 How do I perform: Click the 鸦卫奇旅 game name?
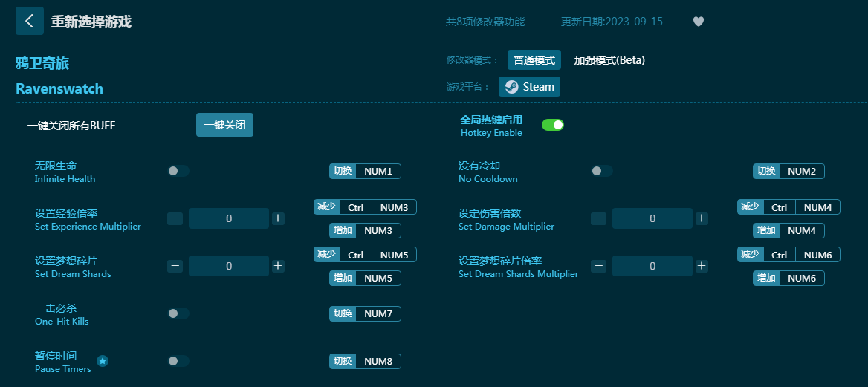[x=42, y=63]
